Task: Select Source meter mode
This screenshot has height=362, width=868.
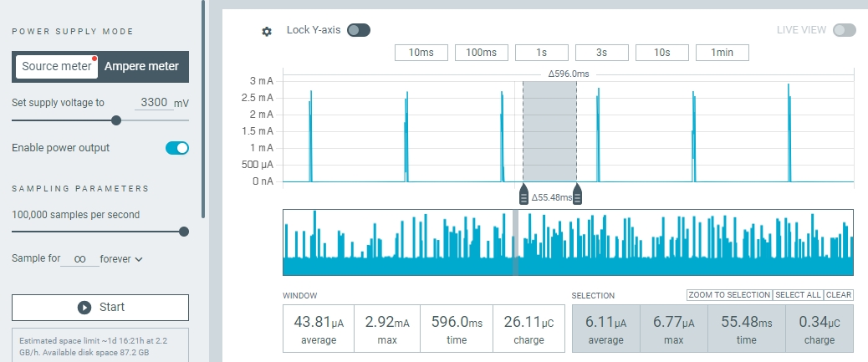Action: (57, 66)
